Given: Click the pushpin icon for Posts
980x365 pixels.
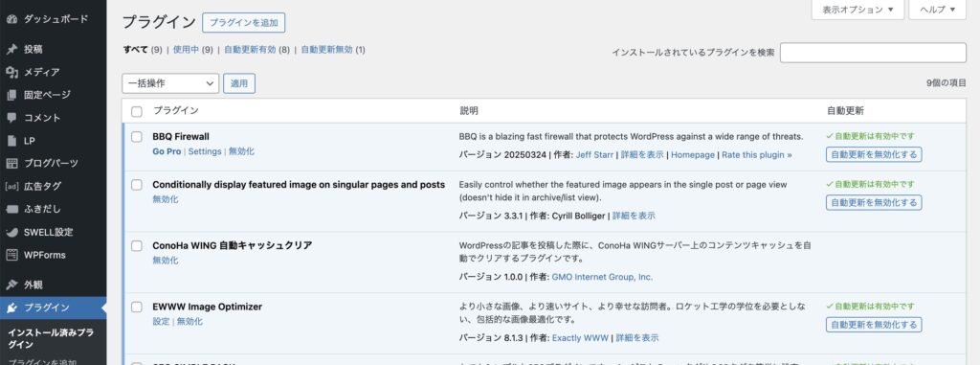Looking at the screenshot, I should tap(11, 50).
